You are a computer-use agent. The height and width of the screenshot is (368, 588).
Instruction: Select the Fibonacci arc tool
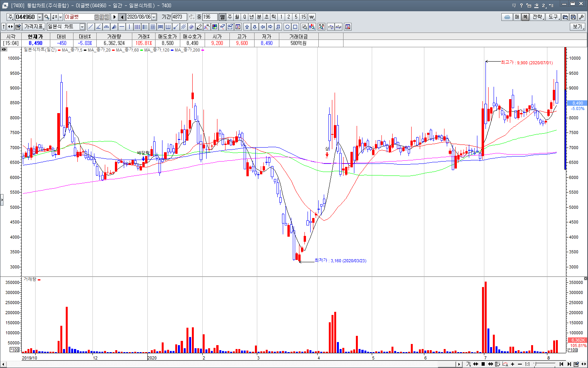106,27
